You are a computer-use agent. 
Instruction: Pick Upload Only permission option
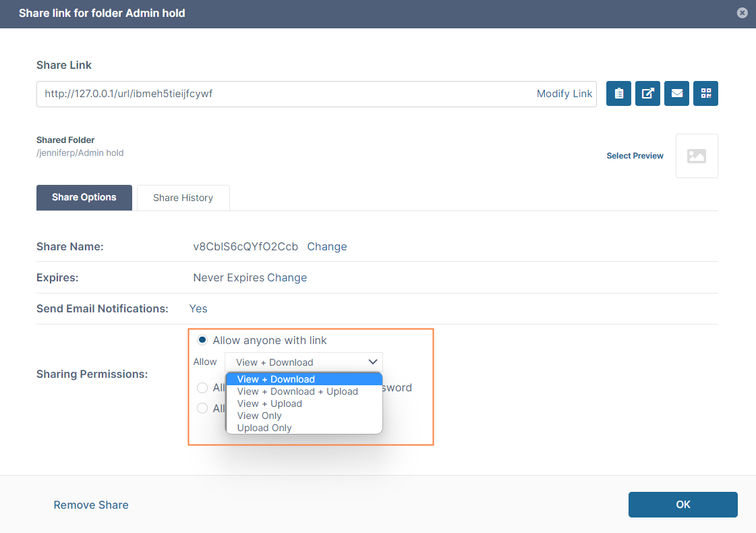click(264, 428)
